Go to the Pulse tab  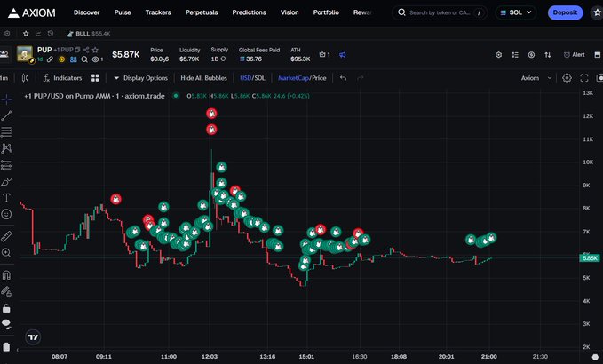pos(123,12)
